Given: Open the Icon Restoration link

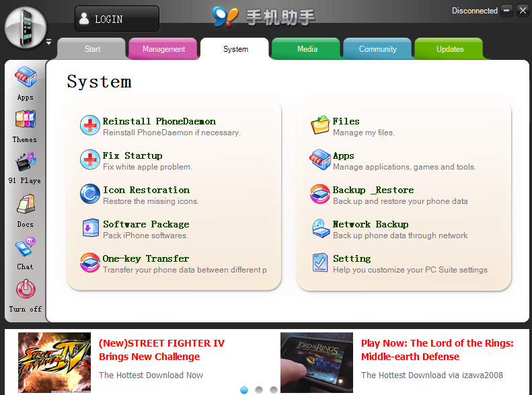Looking at the screenshot, I should pyautogui.click(x=146, y=190).
